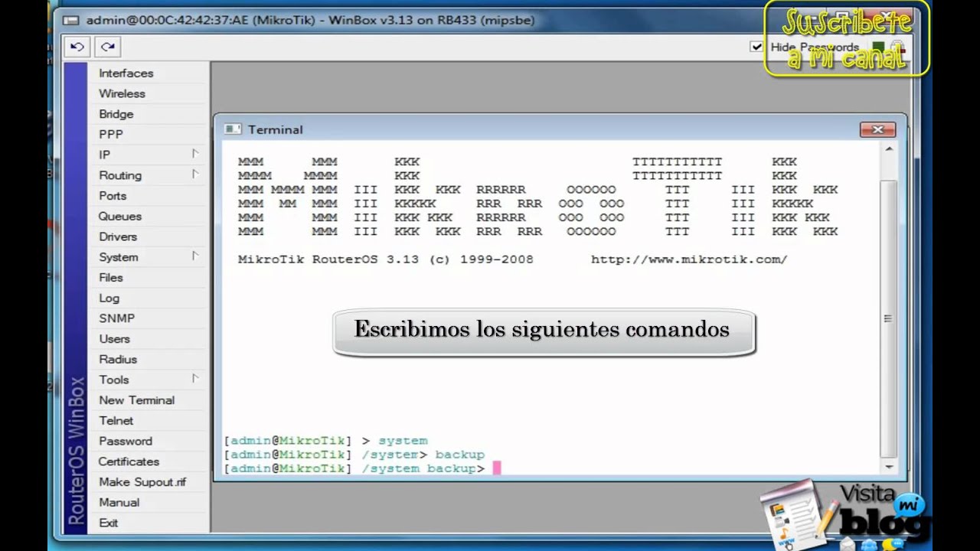Click the Terminal window title icon
Viewport: 980px width, 551px height.
click(x=233, y=129)
